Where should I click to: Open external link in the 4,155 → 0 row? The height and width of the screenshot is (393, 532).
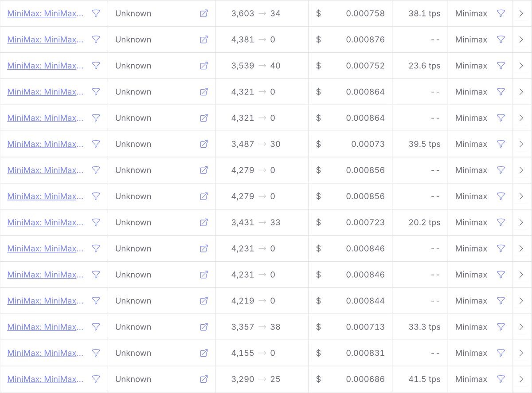204,353
